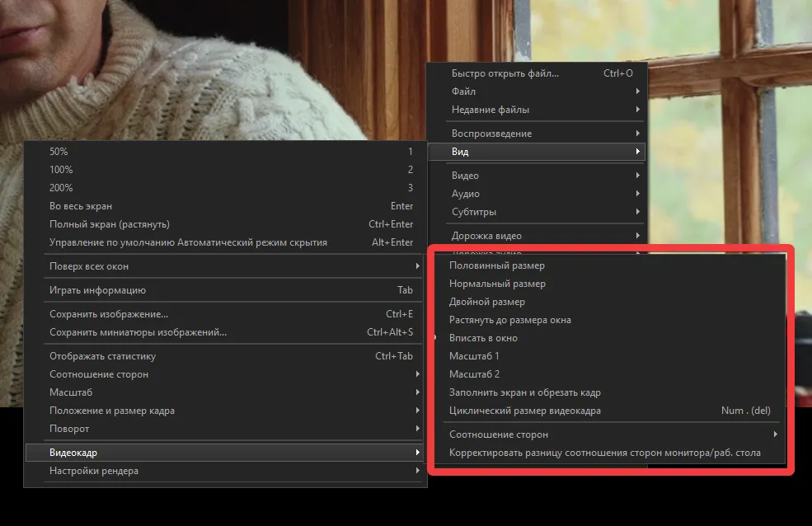This screenshot has height=526, width=812.
Task: Open Дорожка видео submenu
Action: [x=537, y=235]
